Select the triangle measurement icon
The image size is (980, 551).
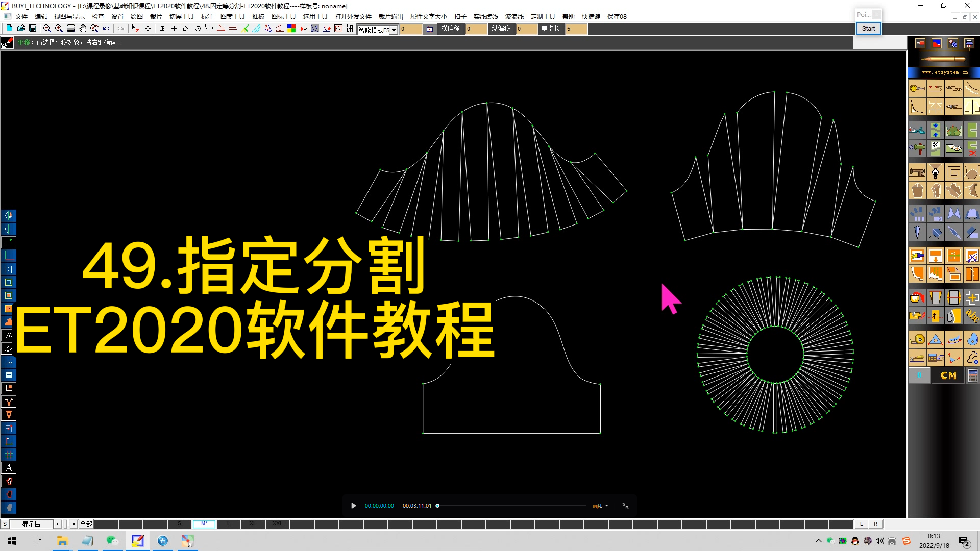[x=936, y=339]
